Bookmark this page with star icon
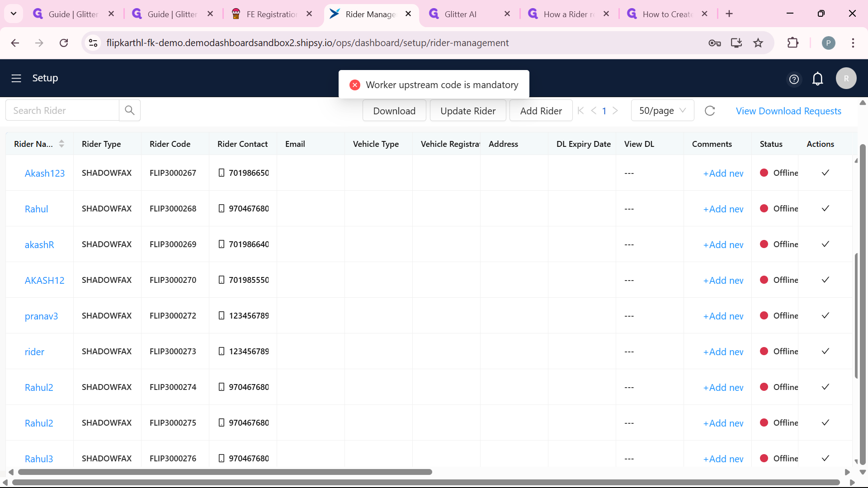This screenshot has width=868, height=488. [x=758, y=43]
